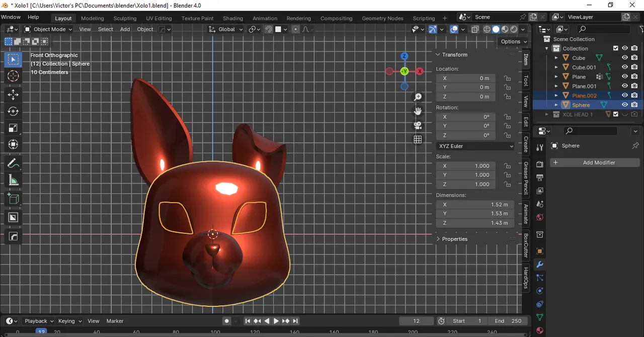Expand the Sphere outliner item
This screenshot has height=337, width=644.
click(x=556, y=105)
